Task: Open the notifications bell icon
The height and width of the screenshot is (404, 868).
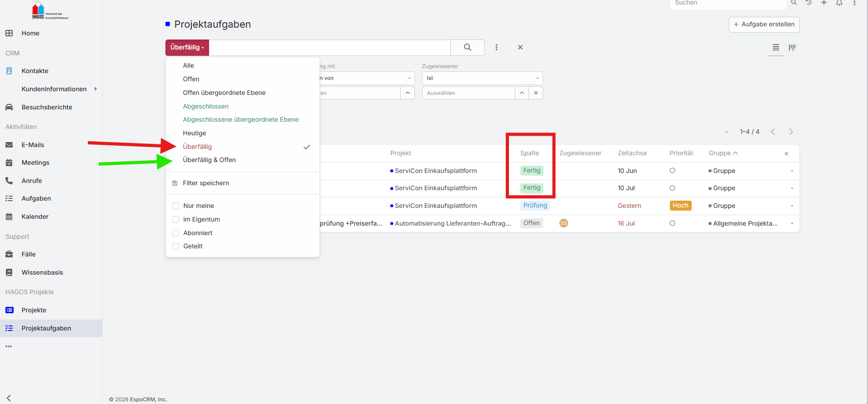Action: [x=839, y=3]
